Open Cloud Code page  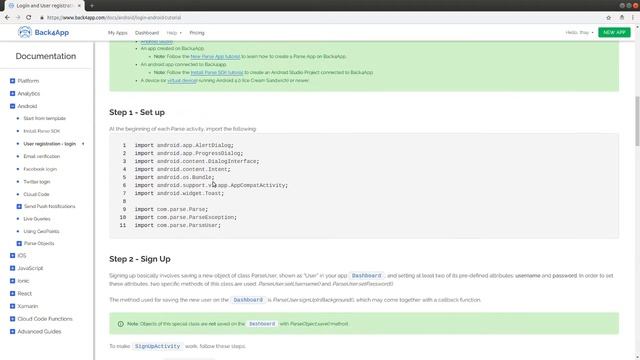[x=36, y=194]
